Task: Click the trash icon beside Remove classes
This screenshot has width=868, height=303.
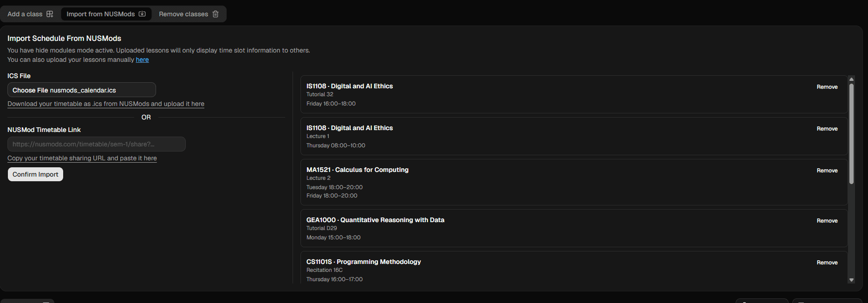Action: [x=215, y=14]
